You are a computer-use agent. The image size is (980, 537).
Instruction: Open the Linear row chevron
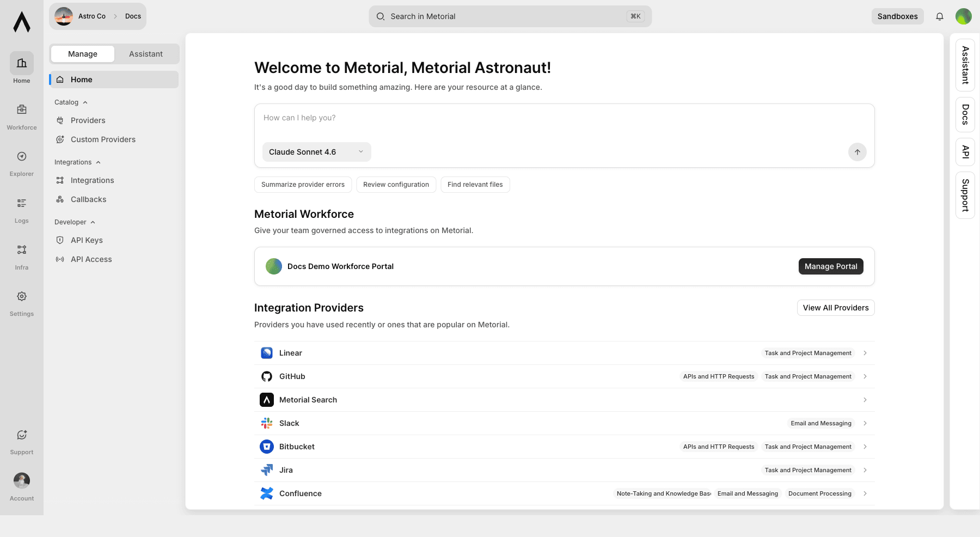pyautogui.click(x=865, y=353)
